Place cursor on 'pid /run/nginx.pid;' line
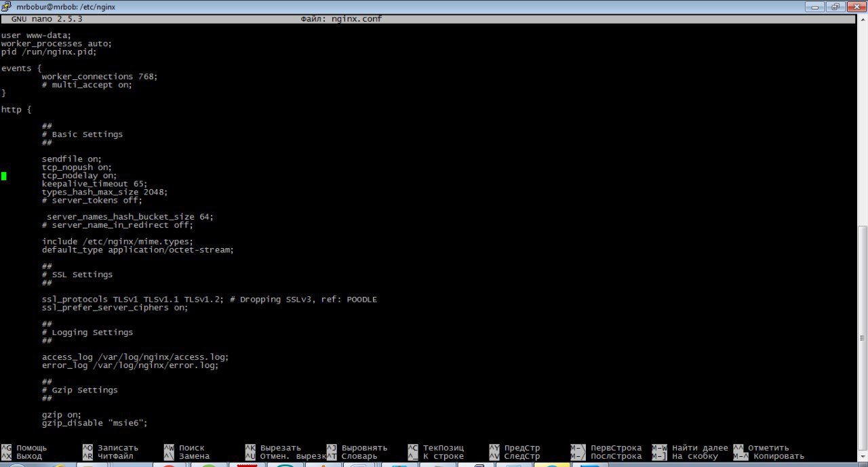868x467 pixels. [49, 52]
